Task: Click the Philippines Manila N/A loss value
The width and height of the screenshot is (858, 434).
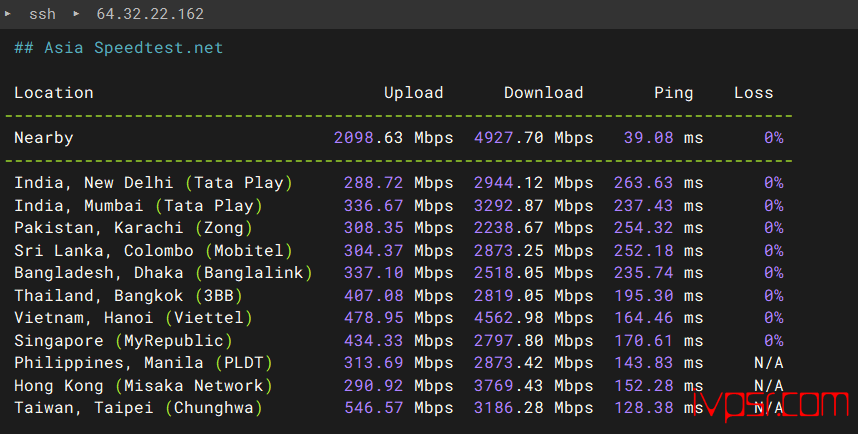Action: [768, 363]
